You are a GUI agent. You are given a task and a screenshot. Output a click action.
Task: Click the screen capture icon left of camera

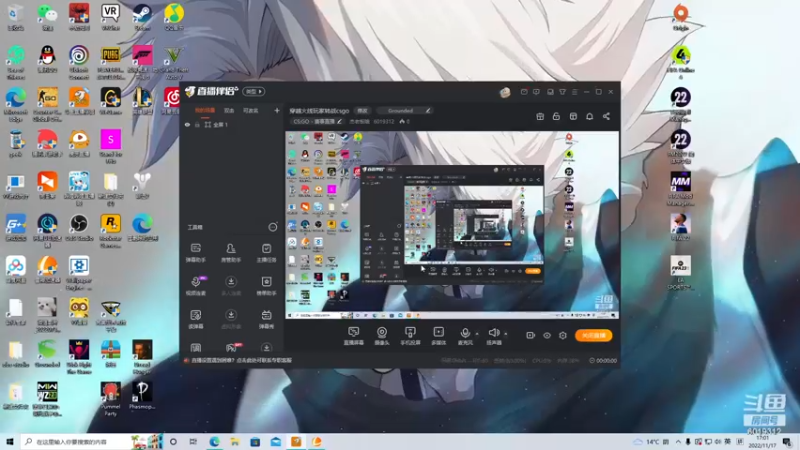(x=354, y=336)
